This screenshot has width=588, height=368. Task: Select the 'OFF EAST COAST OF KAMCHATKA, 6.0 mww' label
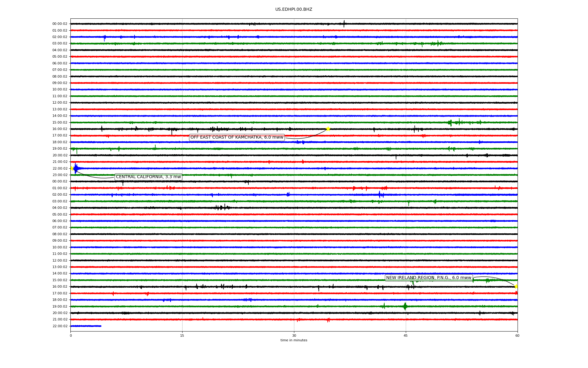237,137
